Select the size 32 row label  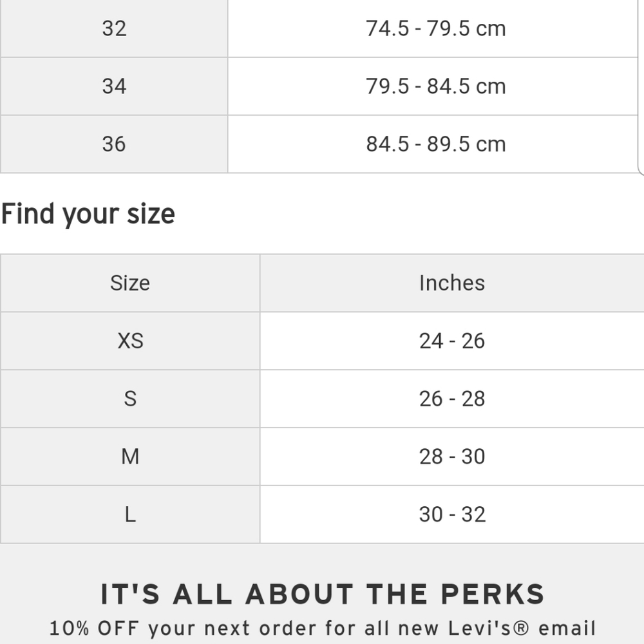tap(114, 28)
